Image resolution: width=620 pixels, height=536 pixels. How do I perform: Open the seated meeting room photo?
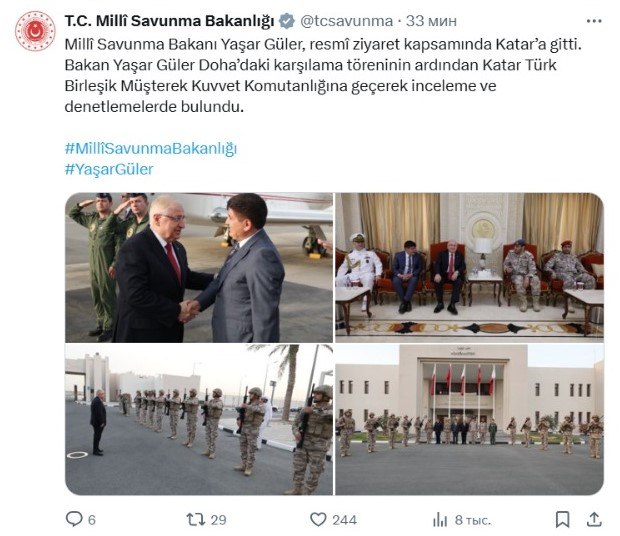coord(469,268)
